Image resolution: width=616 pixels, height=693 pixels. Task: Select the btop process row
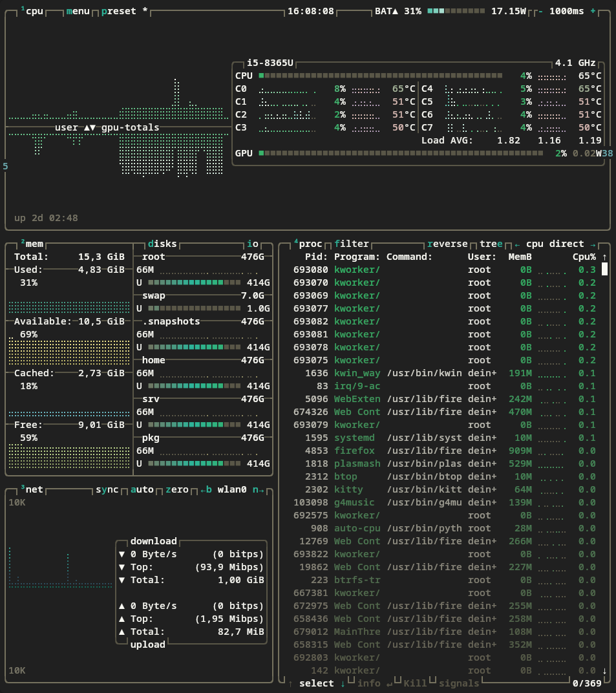point(445,476)
